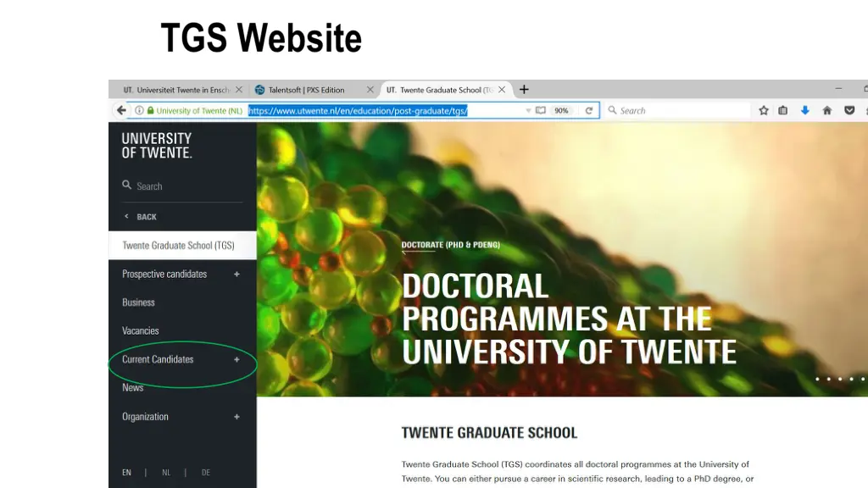Image resolution: width=868 pixels, height=488 pixels.
Task: Open the address bar history dropdown arrow
Action: [x=528, y=111]
